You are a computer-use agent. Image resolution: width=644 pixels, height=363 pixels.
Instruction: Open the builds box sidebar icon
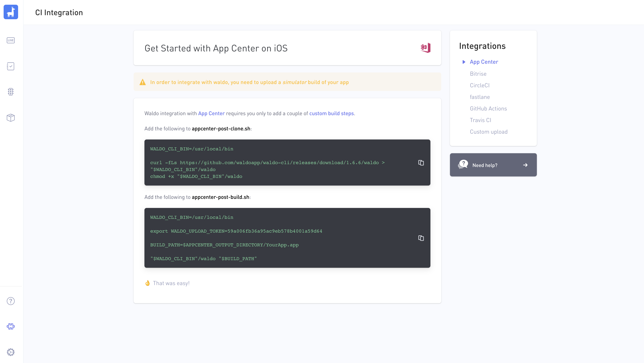11,118
